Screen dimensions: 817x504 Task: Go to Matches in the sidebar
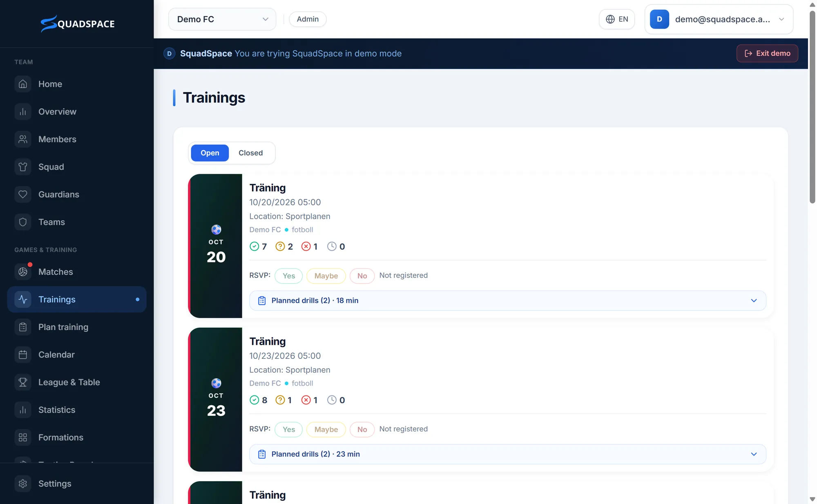point(77,272)
